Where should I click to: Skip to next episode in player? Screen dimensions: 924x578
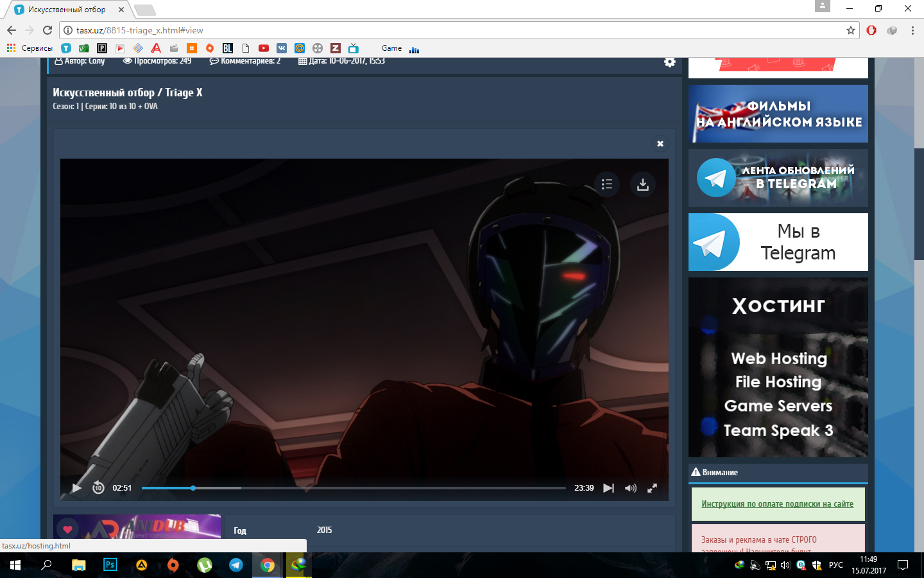pos(608,488)
